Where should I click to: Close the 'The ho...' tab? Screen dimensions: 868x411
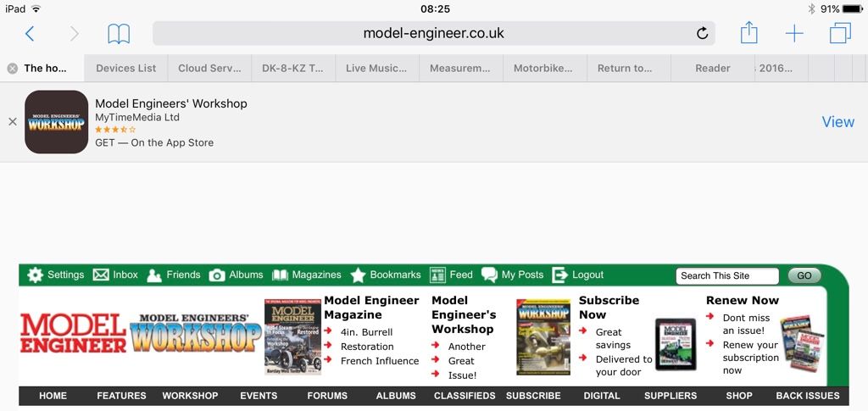tap(12, 69)
